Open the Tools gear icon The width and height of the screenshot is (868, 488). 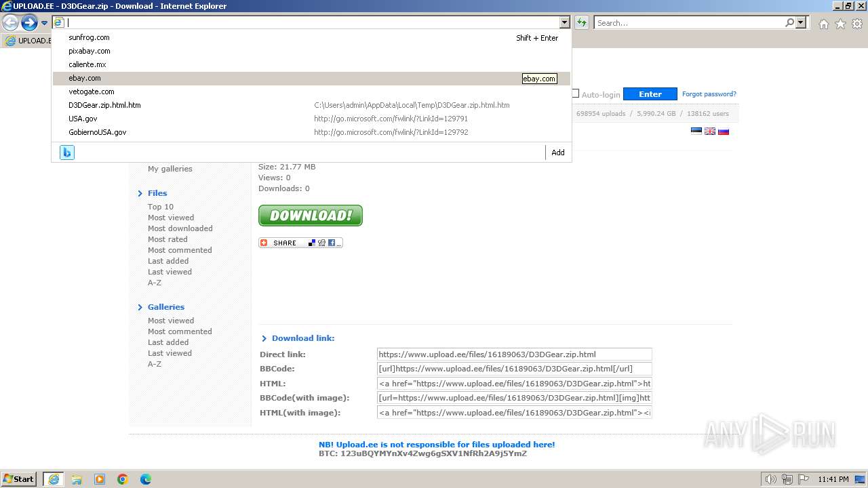857,24
